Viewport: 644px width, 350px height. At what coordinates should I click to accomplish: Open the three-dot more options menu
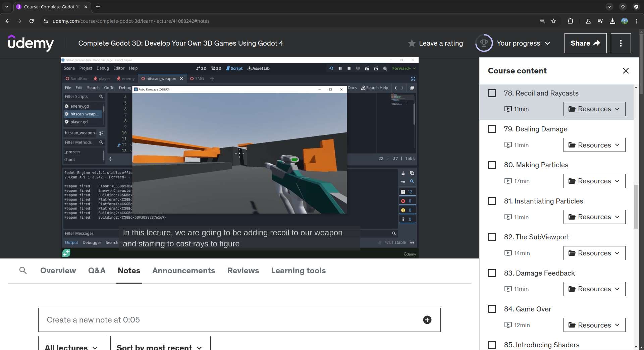pos(621,43)
